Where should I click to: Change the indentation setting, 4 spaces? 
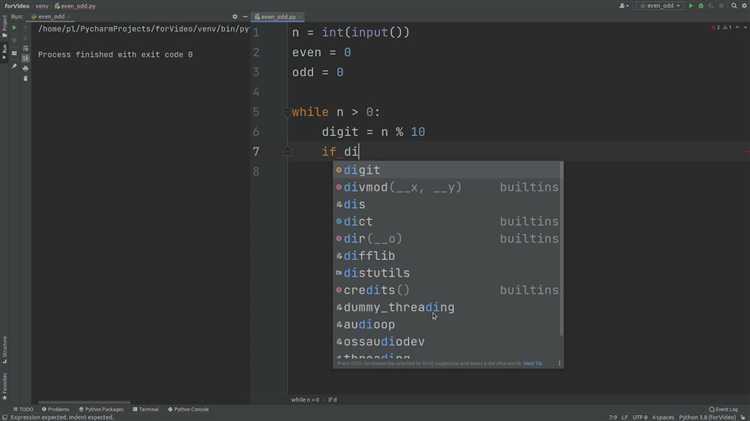663,418
